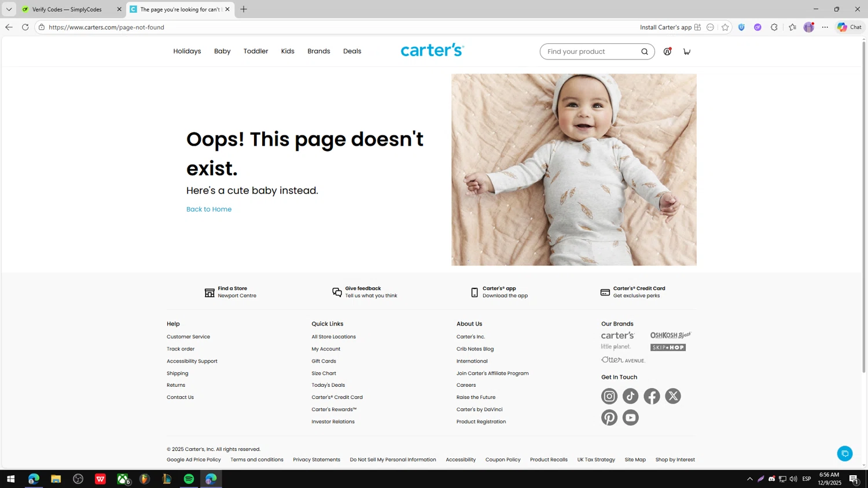Open Carter's TikTok page icon
Screen dimensions: 868x488
631,396
